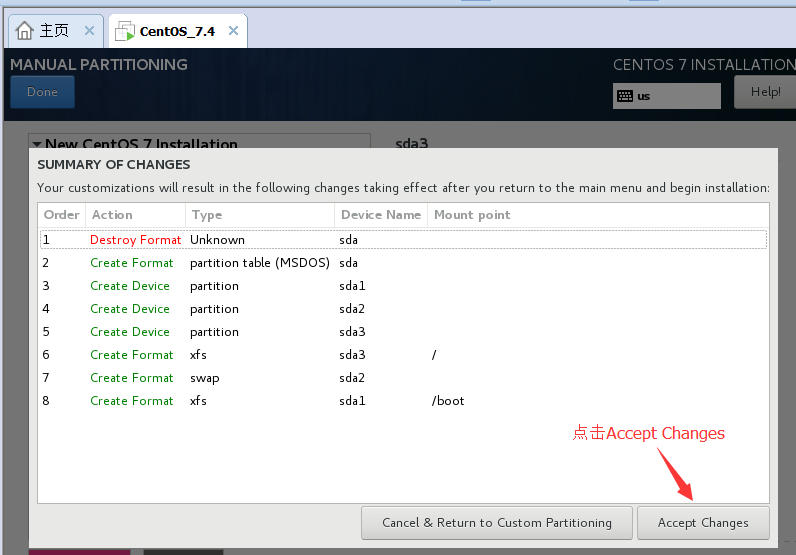Select the Create Format action in row 2
796x555 pixels.
[131, 263]
